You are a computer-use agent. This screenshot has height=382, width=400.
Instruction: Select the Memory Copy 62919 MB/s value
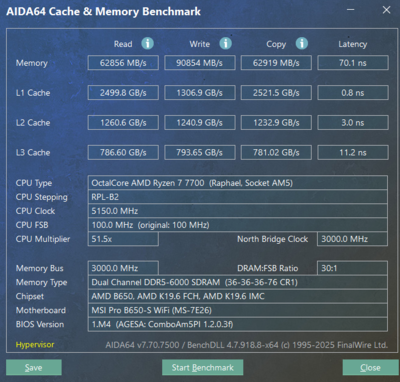point(276,63)
